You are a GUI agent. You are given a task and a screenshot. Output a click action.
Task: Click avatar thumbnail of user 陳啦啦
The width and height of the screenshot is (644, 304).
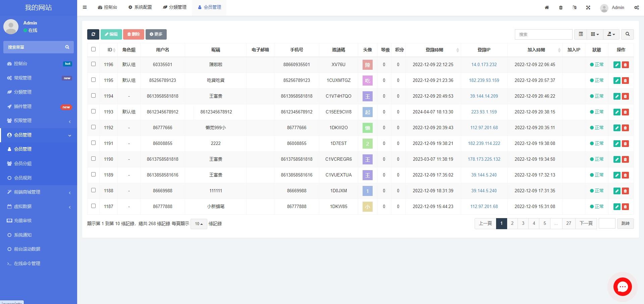pos(368,65)
